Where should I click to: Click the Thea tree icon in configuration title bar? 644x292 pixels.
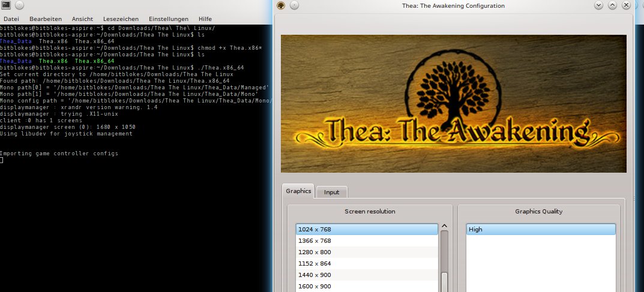(281, 5)
